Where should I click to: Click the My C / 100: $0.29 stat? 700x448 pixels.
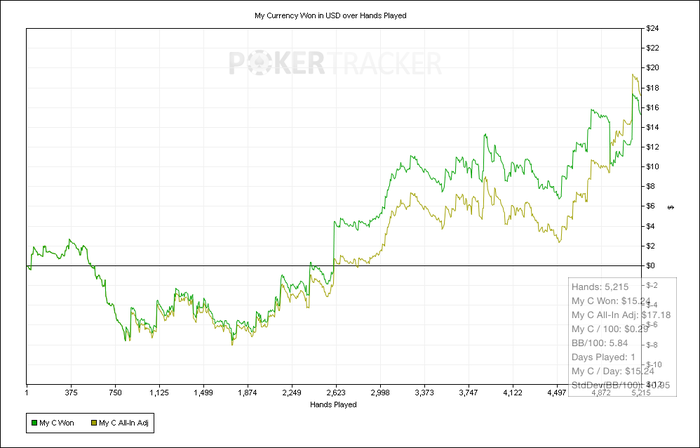610,329
